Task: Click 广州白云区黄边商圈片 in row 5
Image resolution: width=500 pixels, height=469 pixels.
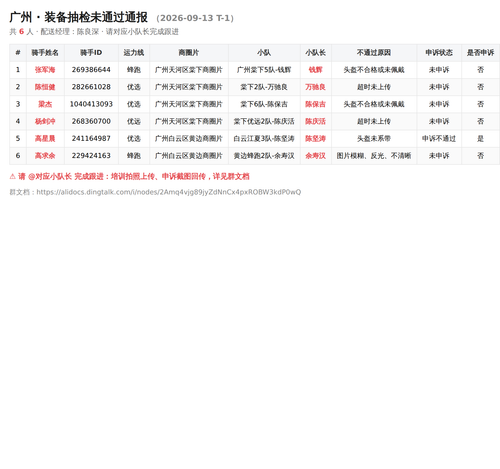Action: click(189, 139)
